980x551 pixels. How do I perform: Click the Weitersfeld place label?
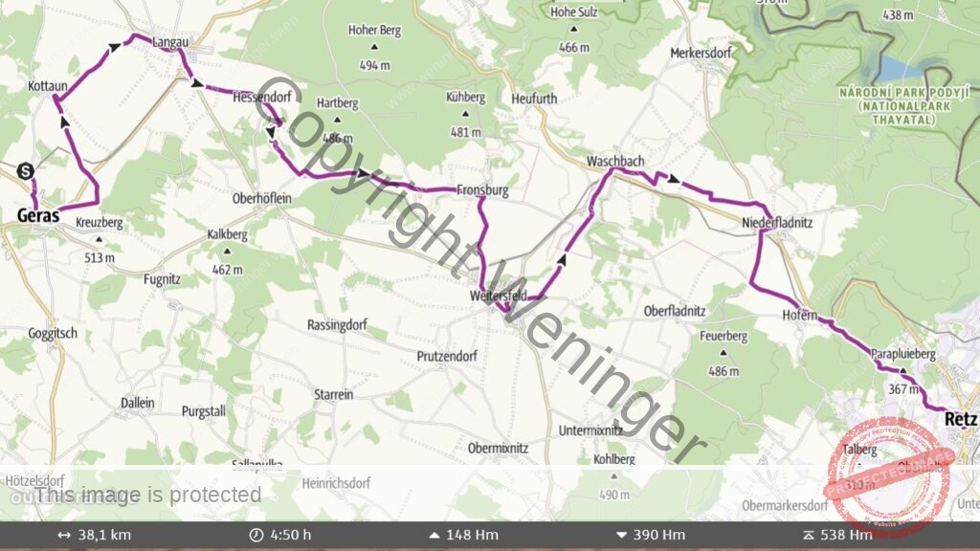point(498,296)
